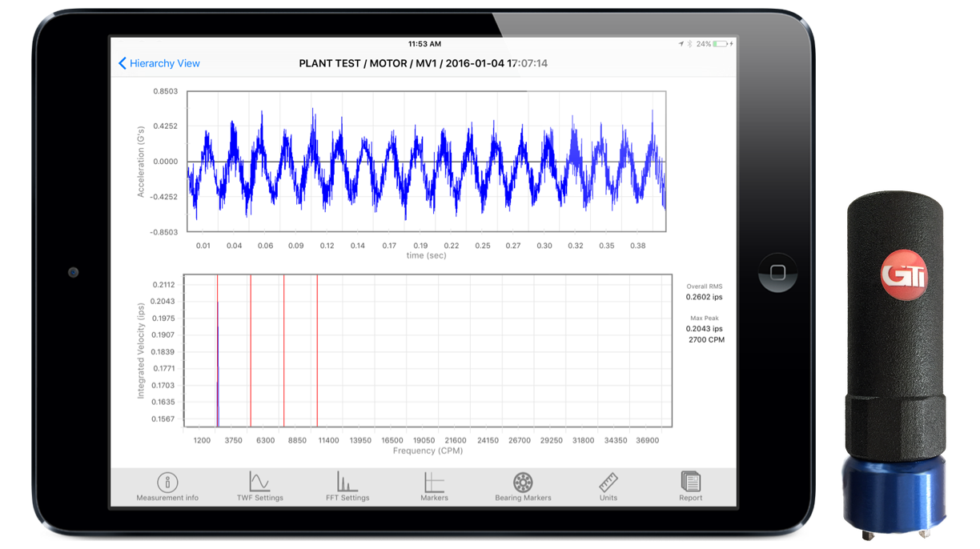Open FFT Settings spectrum icon

[x=347, y=482]
